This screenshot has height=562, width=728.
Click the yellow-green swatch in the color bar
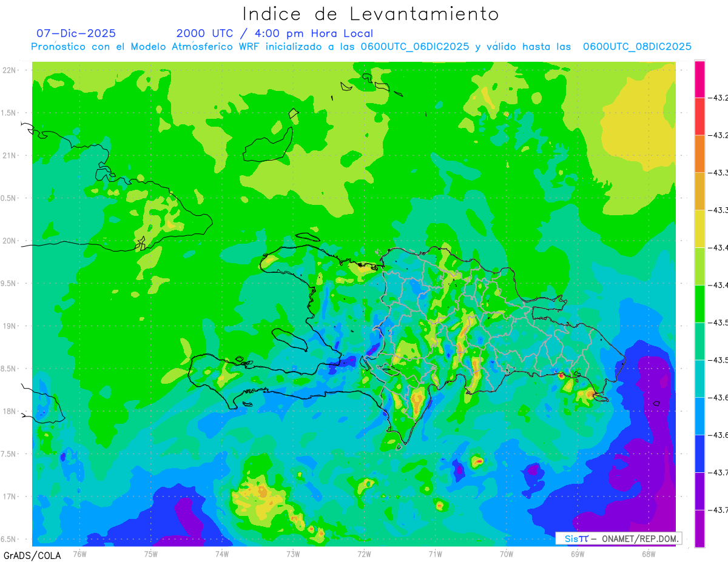point(699,266)
